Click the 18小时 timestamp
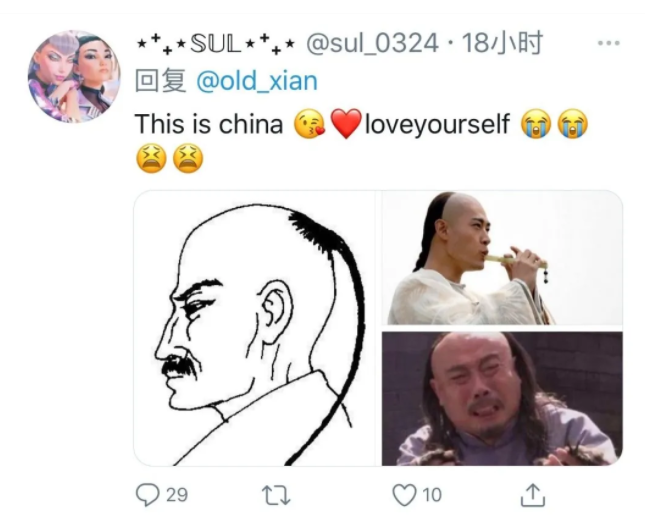 [x=502, y=43]
